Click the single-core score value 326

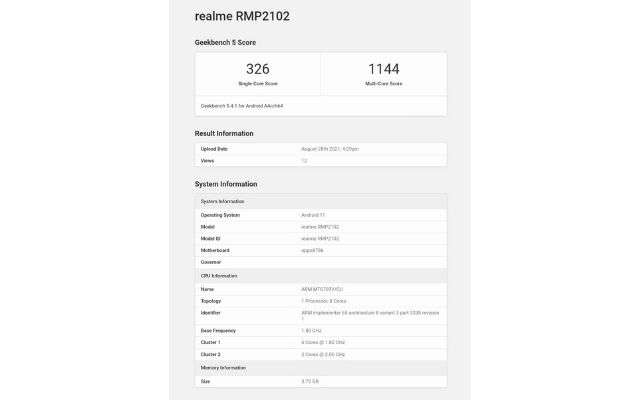click(x=258, y=69)
